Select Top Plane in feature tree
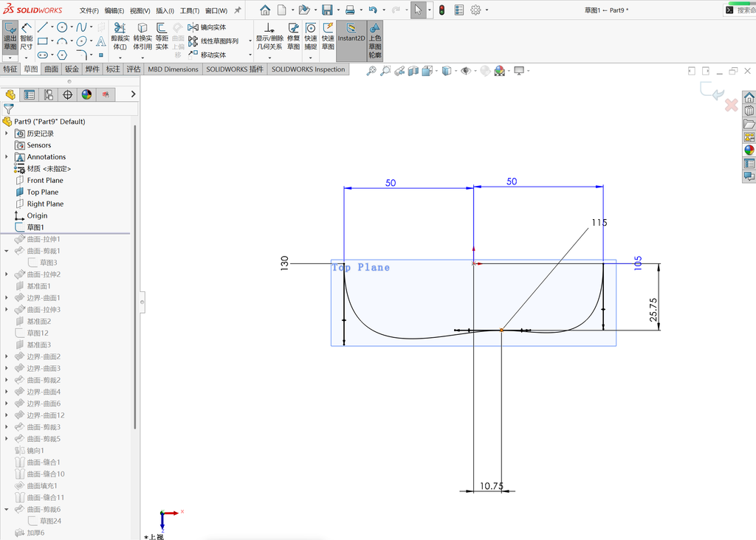The image size is (756, 540). (x=42, y=192)
